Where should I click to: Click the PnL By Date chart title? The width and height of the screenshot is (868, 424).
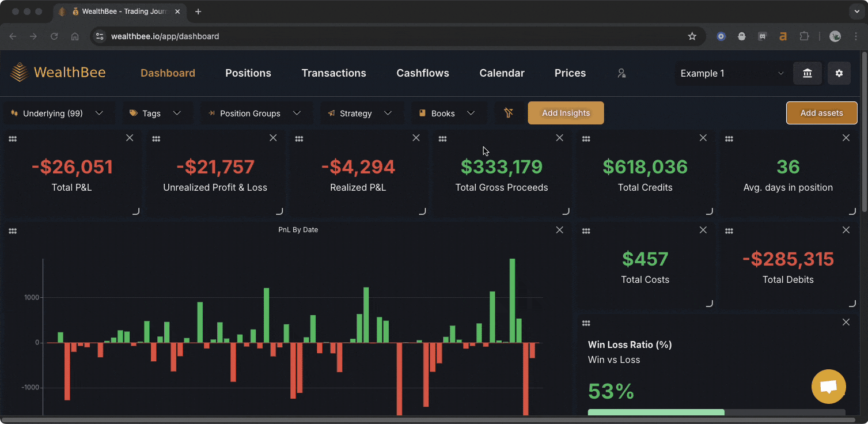pos(298,230)
